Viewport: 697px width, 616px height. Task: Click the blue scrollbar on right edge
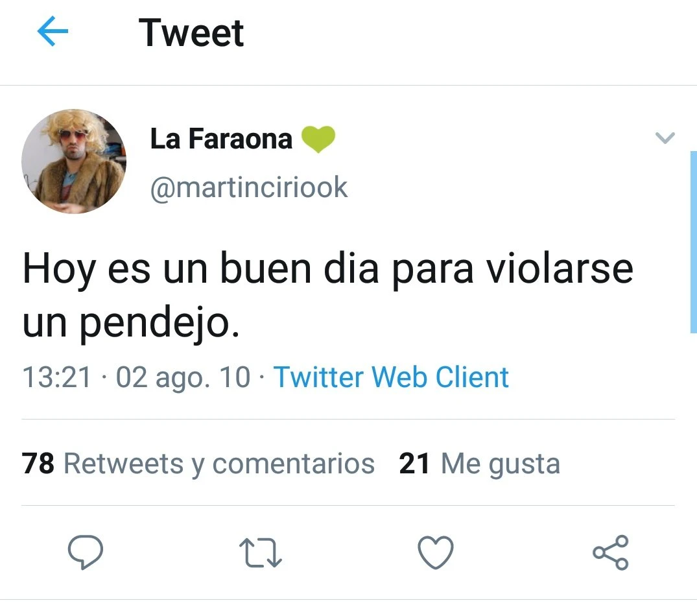[x=694, y=242]
